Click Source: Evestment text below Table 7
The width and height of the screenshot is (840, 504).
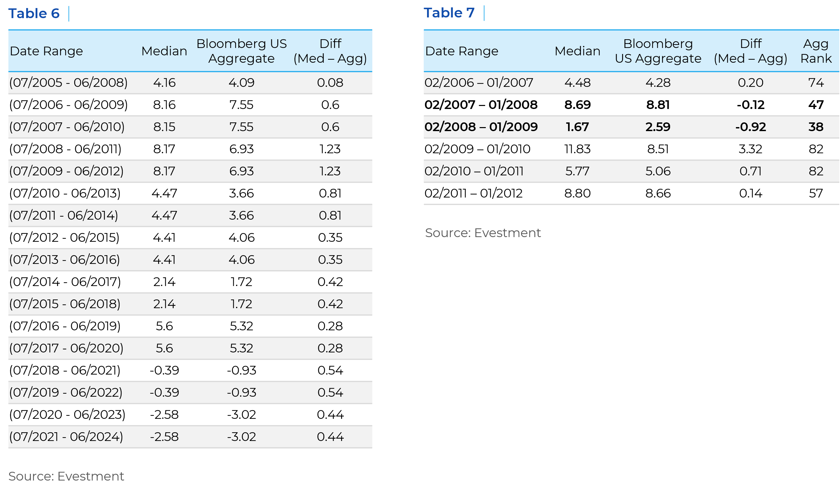coord(483,233)
